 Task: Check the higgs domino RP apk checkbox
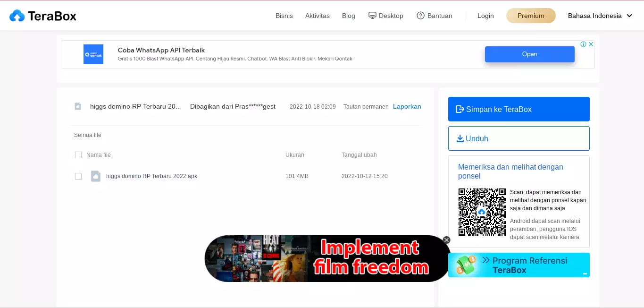(x=78, y=176)
